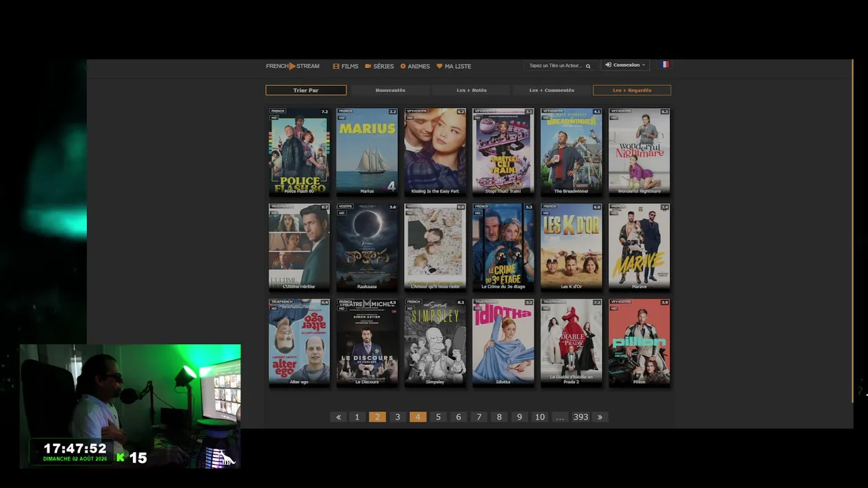This screenshot has height=488, width=868.
Task: Open the Police Flash 80 poster
Action: click(x=299, y=152)
